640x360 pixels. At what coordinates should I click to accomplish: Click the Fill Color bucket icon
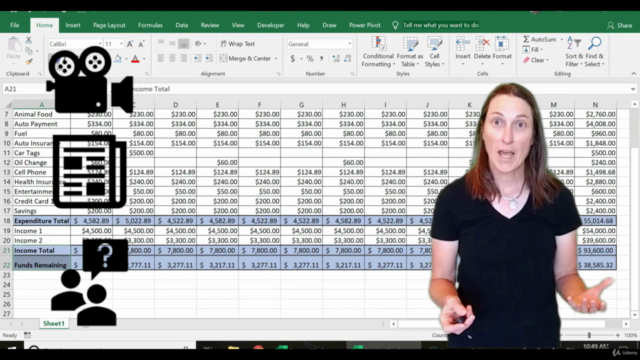pos(118,59)
